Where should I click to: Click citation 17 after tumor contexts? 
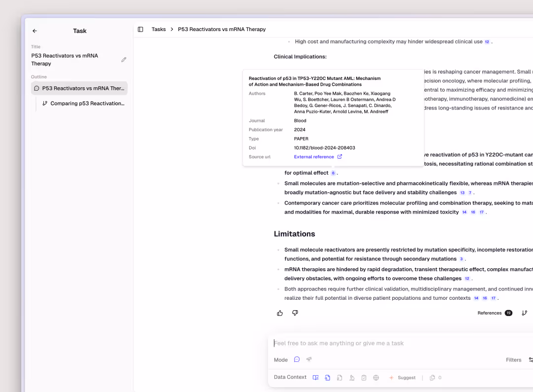(494, 298)
